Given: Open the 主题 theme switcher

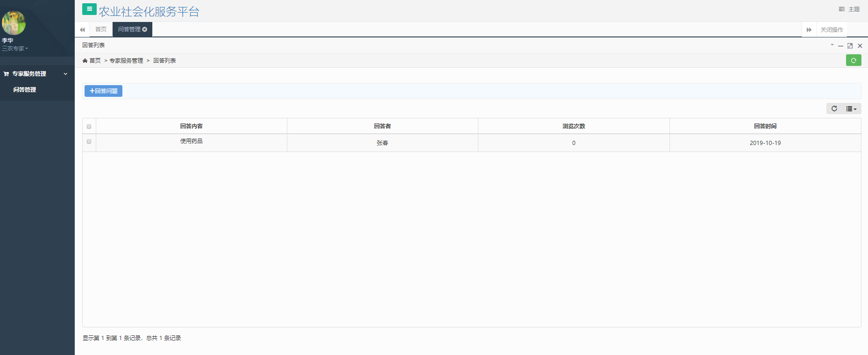Looking at the screenshot, I should (849, 9).
